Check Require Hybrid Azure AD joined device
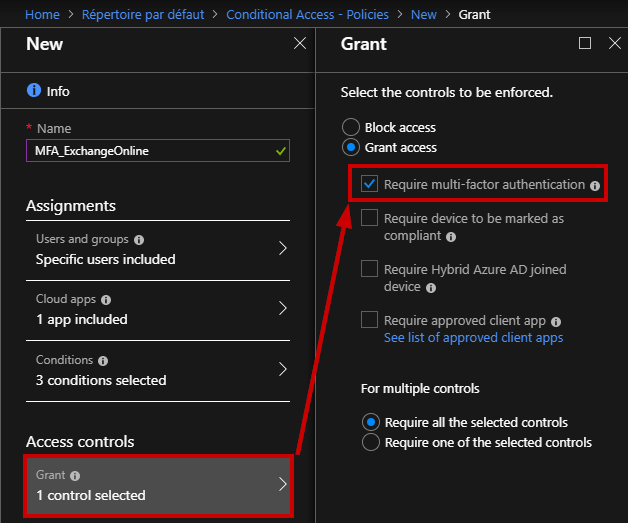 click(x=369, y=269)
